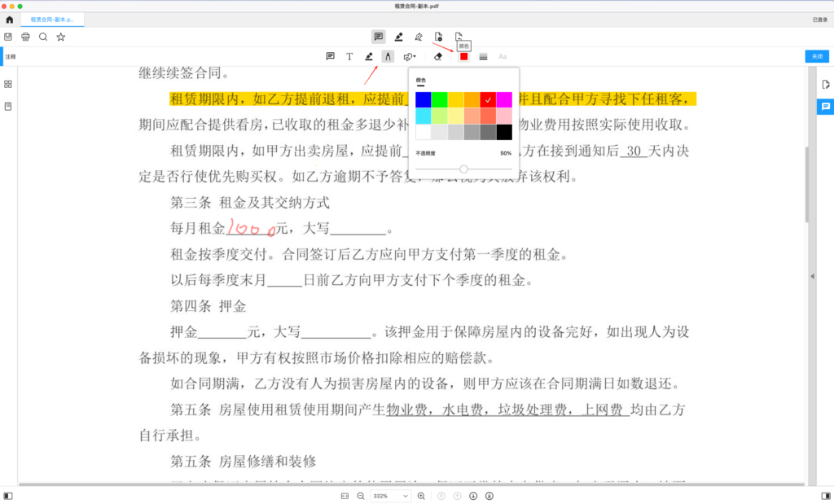Pick the blue color swatch
Viewport: 834px width, 504px height.
pyautogui.click(x=423, y=99)
